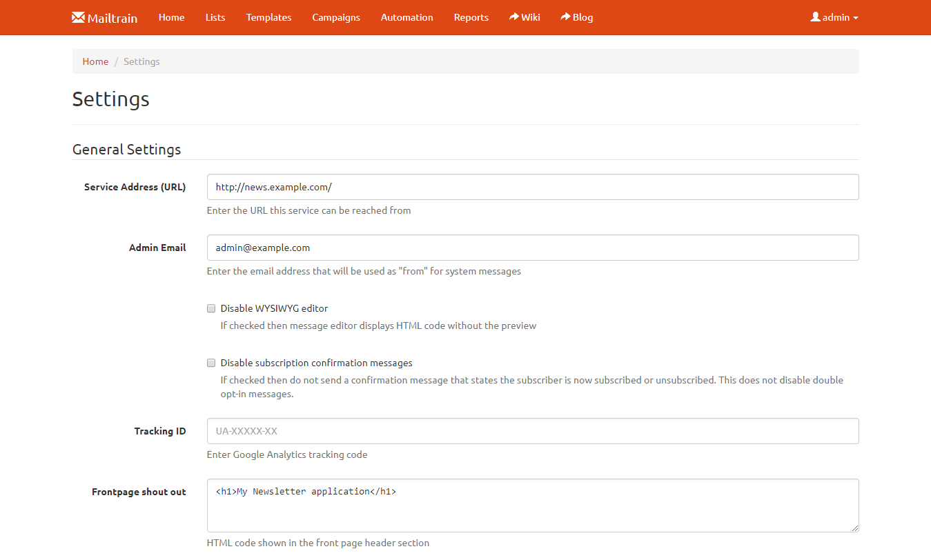931x560 pixels.
Task: Click into the Tracking ID field
Action: tap(533, 431)
